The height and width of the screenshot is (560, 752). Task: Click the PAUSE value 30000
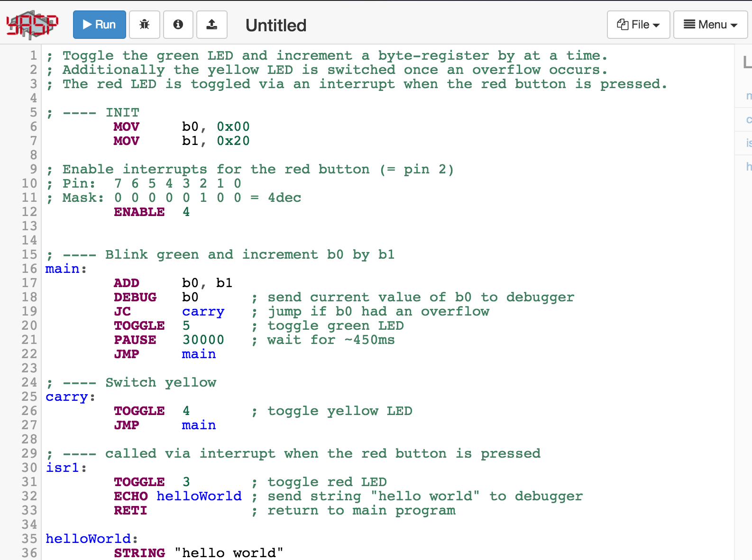203,340
